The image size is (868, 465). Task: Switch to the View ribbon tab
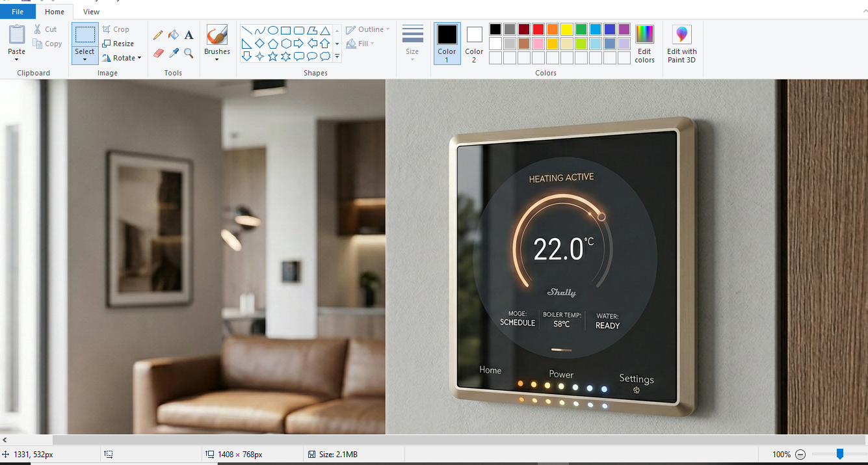92,12
